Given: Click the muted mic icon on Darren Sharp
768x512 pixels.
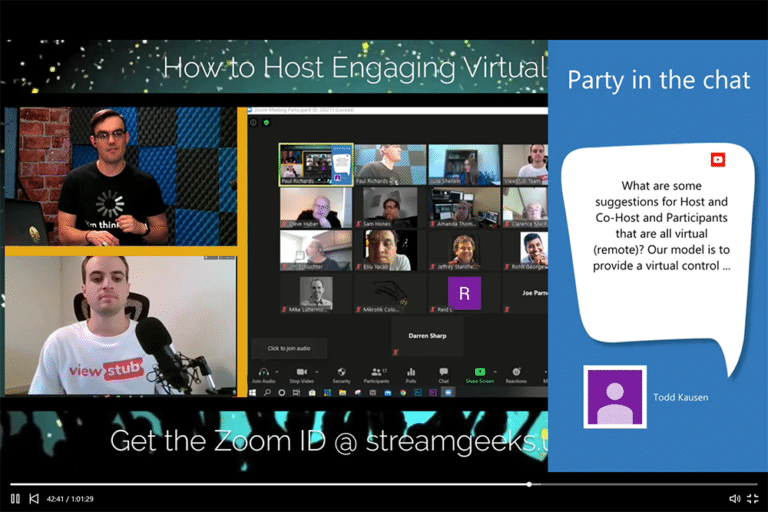Looking at the screenshot, I should [x=396, y=352].
